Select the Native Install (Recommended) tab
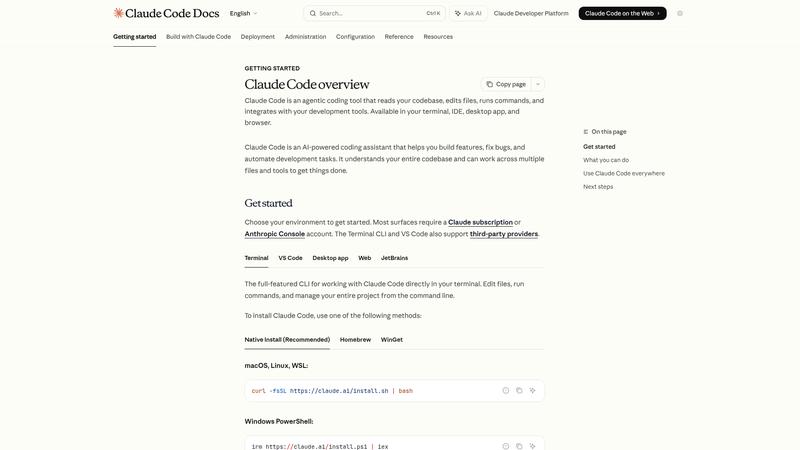 click(x=287, y=340)
